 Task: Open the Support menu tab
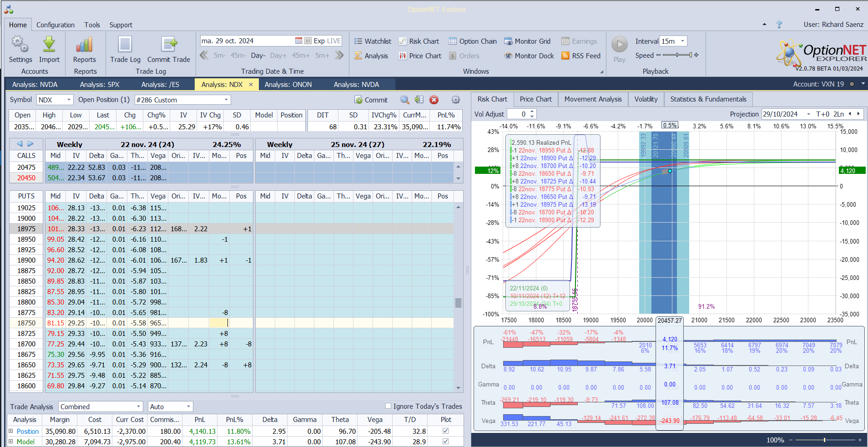tap(121, 25)
